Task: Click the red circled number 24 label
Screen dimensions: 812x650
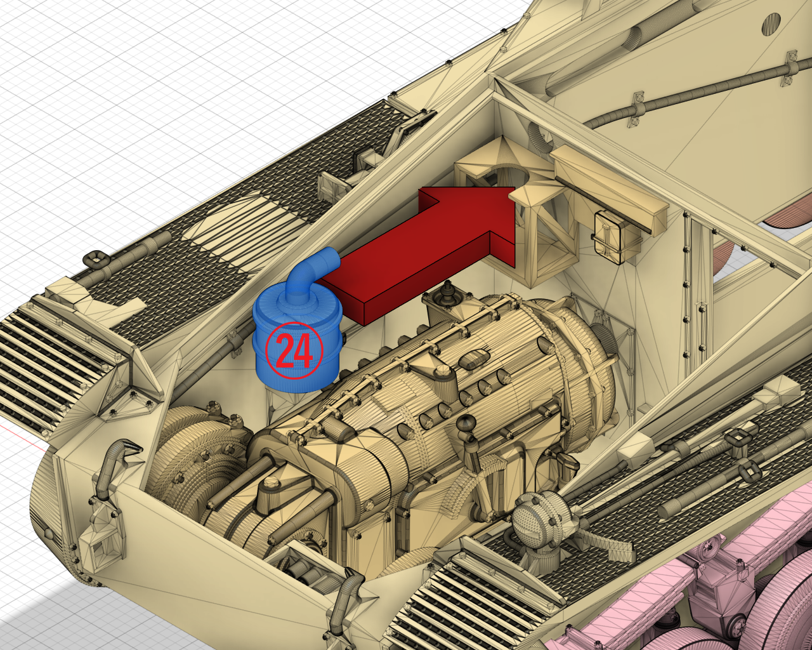Action: click(294, 350)
